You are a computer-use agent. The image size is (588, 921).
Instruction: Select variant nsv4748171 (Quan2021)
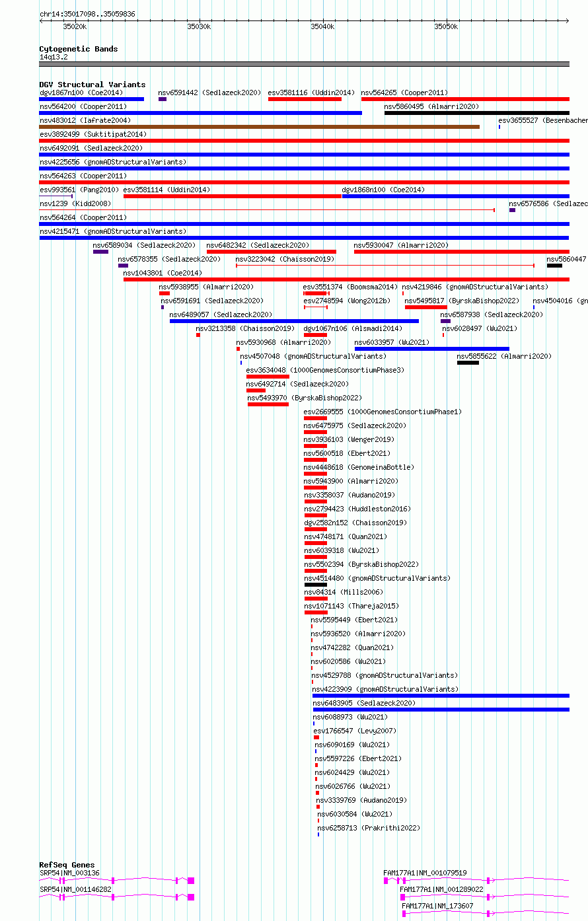pos(316,543)
